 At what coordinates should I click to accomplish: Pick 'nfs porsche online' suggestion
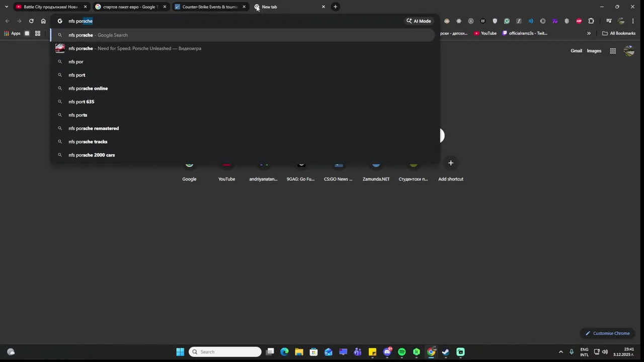pos(243,88)
